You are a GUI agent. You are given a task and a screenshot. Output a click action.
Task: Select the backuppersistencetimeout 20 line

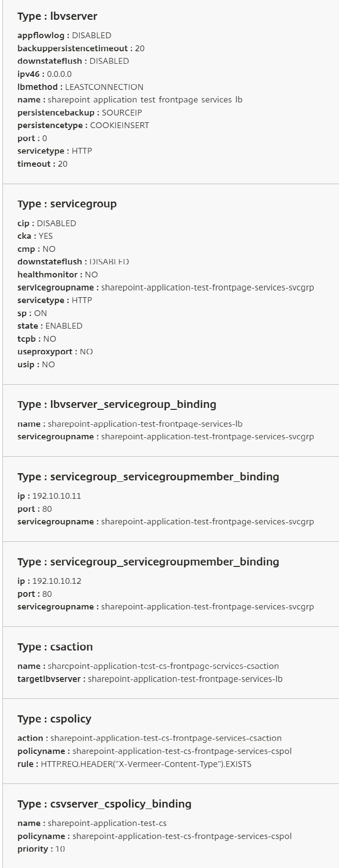[81, 48]
